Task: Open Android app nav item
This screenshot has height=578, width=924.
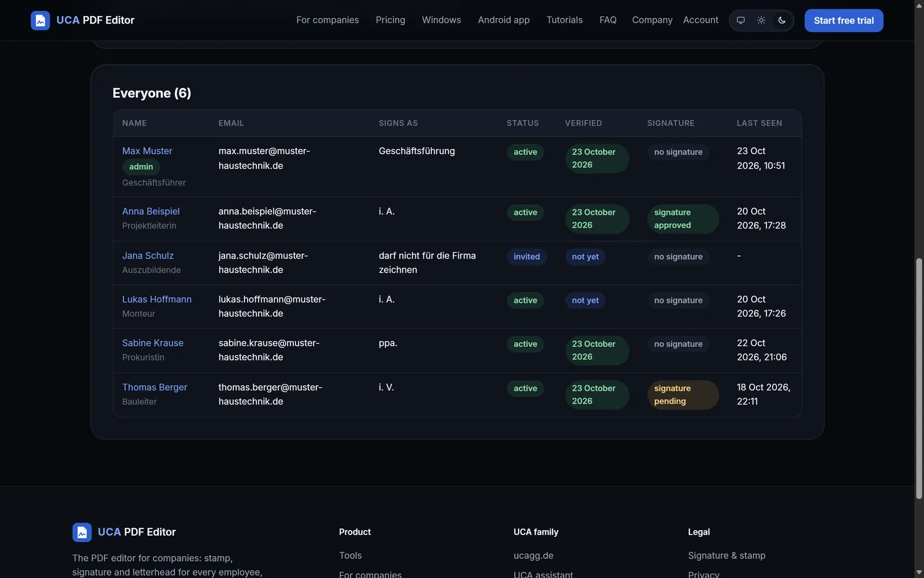Action: tap(504, 20)
